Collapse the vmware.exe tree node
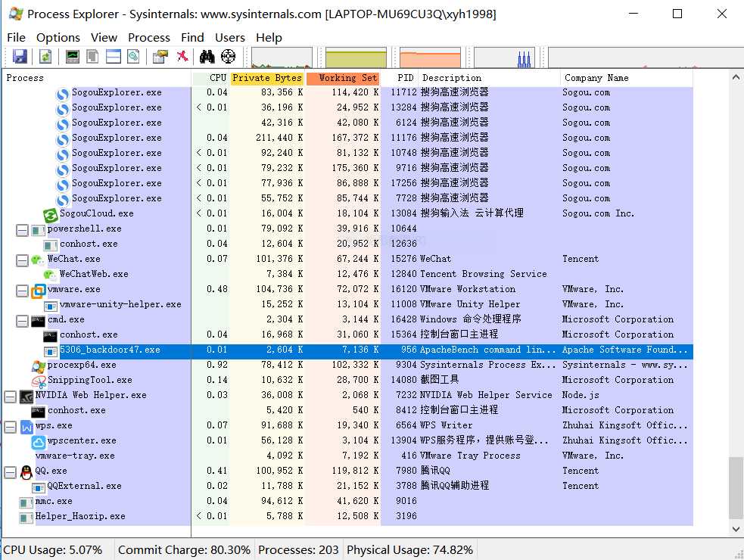Image resolution: width=744 pixels, height=560 pixels. coord(22,291)
